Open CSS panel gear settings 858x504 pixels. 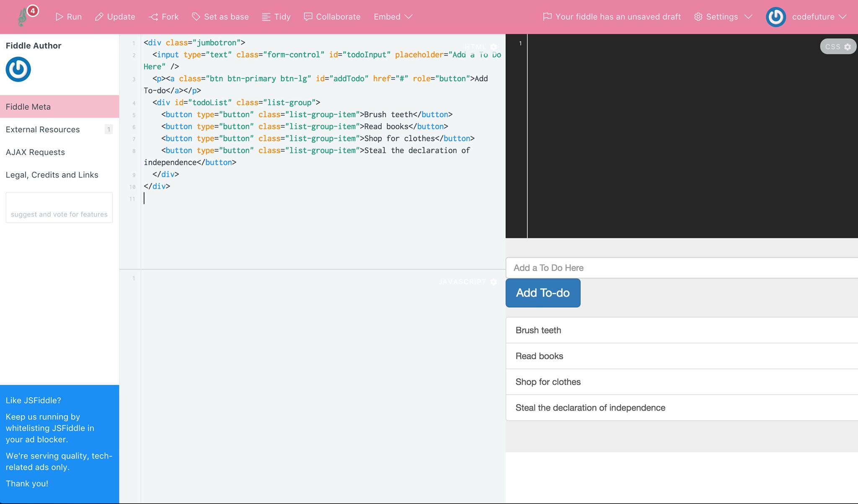point(848,47)
